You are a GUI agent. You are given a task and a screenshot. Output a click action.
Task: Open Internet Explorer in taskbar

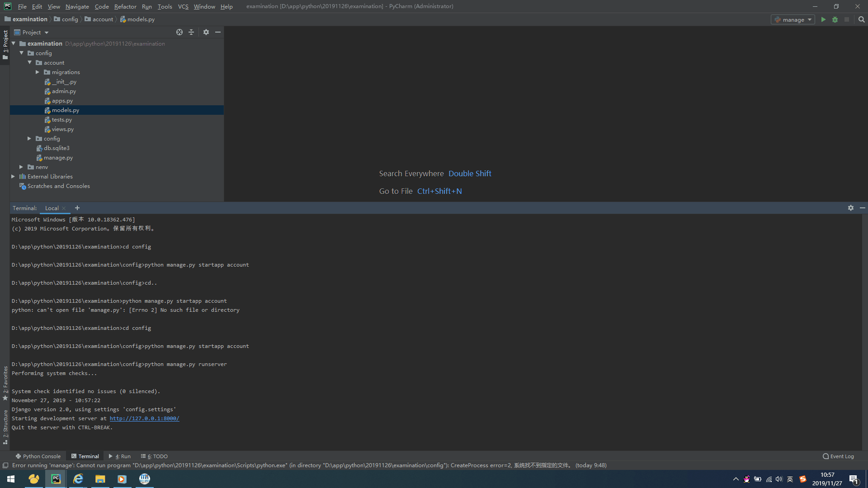coord(78,479)
